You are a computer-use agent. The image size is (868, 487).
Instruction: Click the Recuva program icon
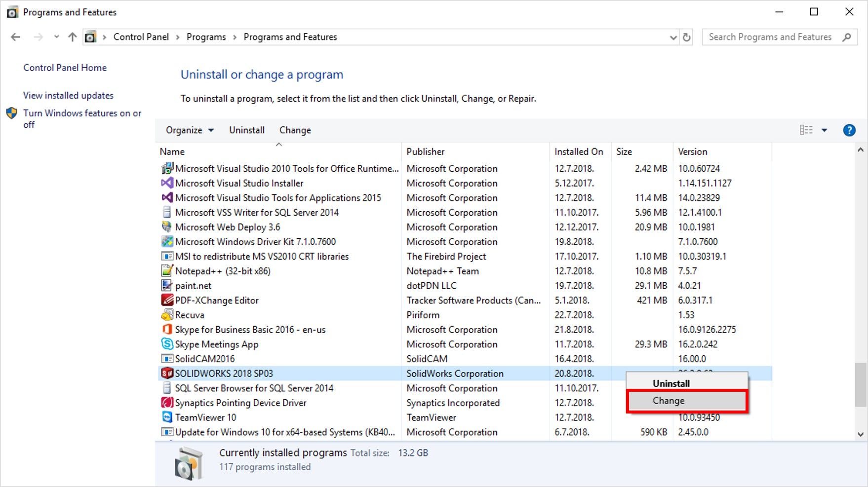pos(167,315)
